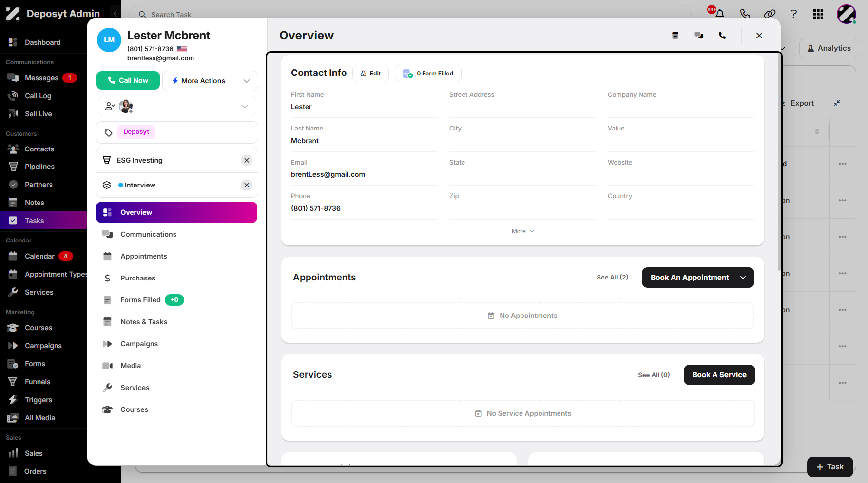Viewport: 868px width, 483px height.
Task: Select the Appointments tab
Action: [176, 256]
